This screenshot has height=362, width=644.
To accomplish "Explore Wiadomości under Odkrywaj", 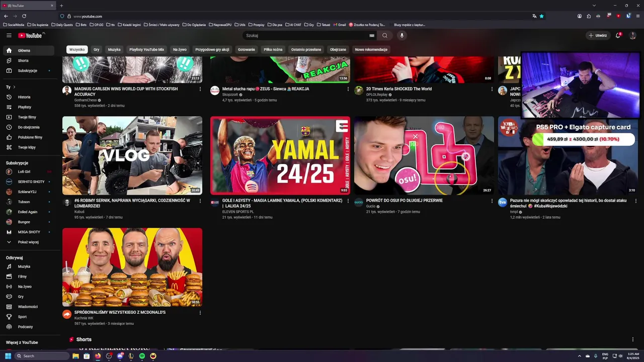I will (28, 307).
